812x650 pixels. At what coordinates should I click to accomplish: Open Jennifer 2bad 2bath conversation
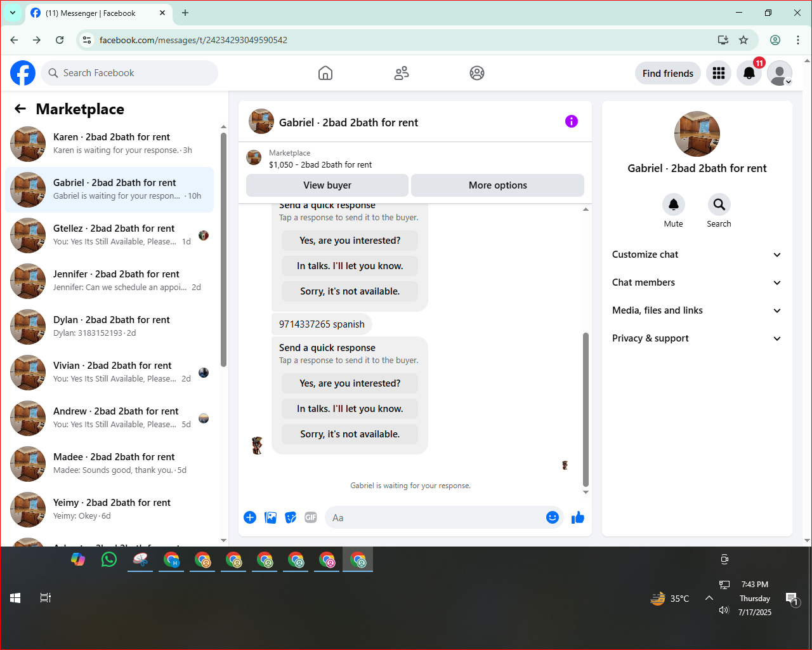pos(109,281)
